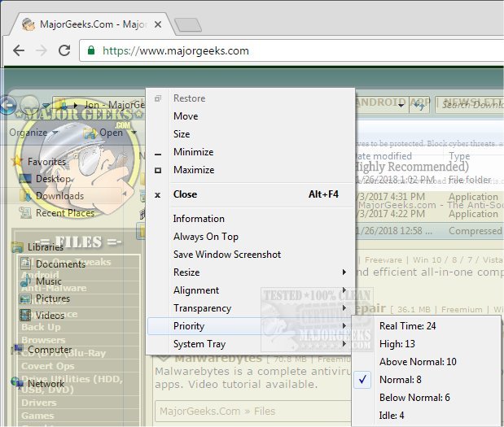This screenshot has height=427, width=504.
Task: Click the Recent Places icon
Action: pyautogui.click(x=25, y=213)
